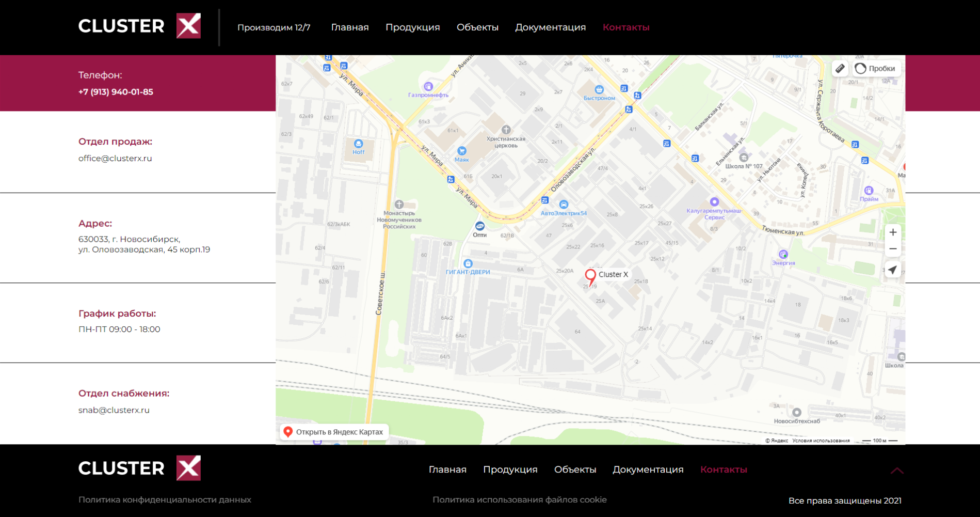980x517 pixels.
Task: Zoom in the map with plus button
Action: click(x=893, y=232)
